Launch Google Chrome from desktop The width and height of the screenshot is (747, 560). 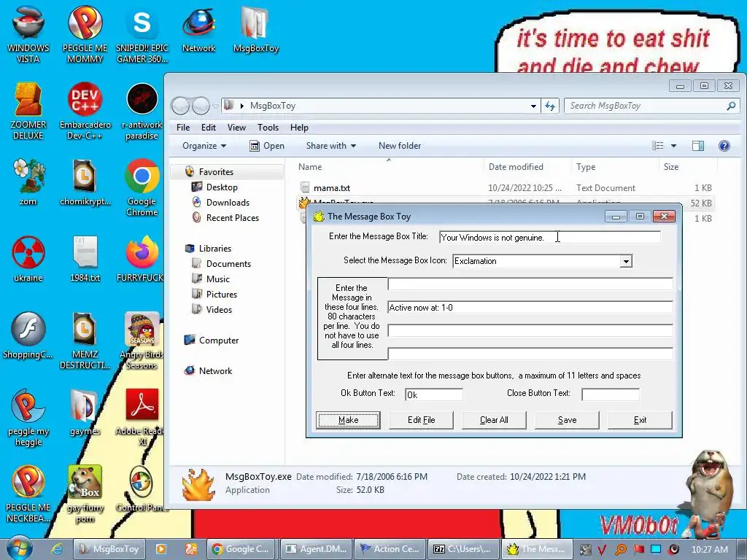[142, 187]
